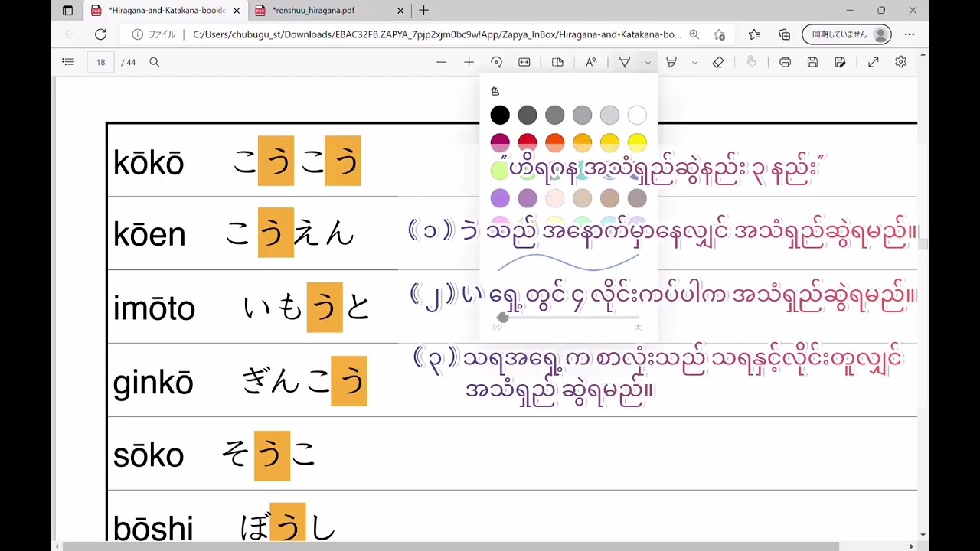Click the scroll-down arrow of vertical scrollbar
This screenshot has width=980, height=551.
[x=923, y=536]
